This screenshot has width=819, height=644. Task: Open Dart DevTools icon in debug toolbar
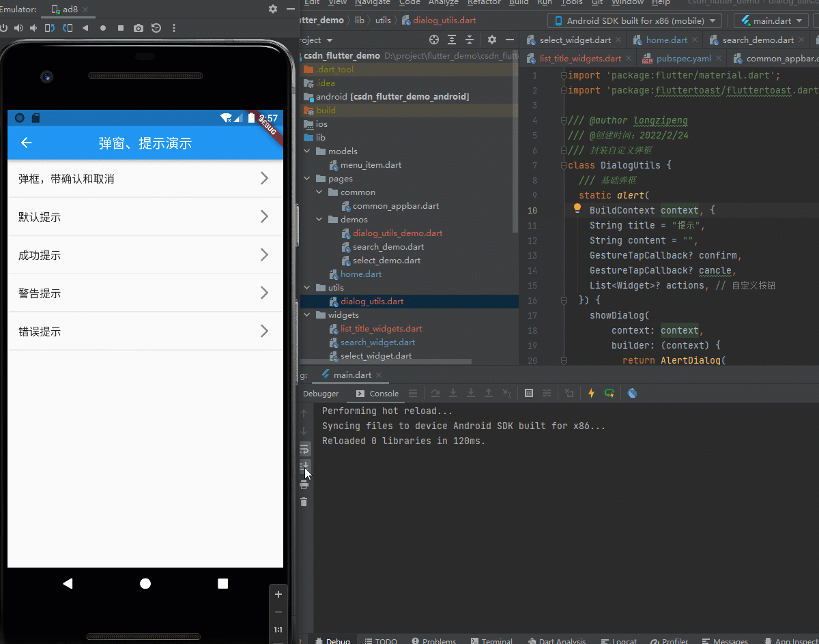632,394
